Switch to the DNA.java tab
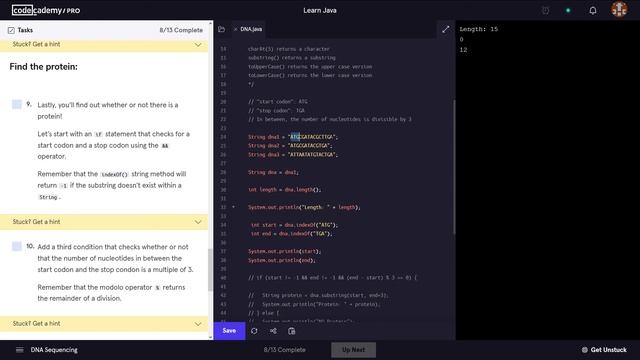This screenshot has width=640, height=360. point(251,29)
